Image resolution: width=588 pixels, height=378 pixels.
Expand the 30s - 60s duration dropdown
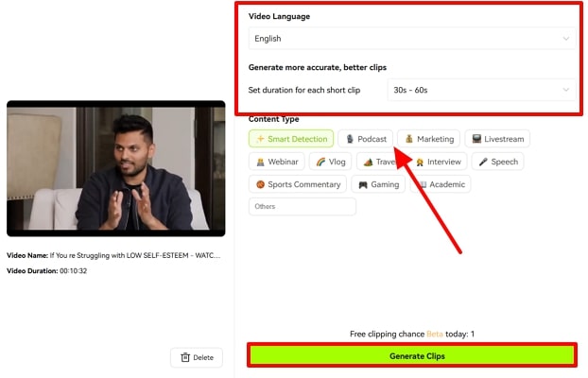tap(481, 90)
